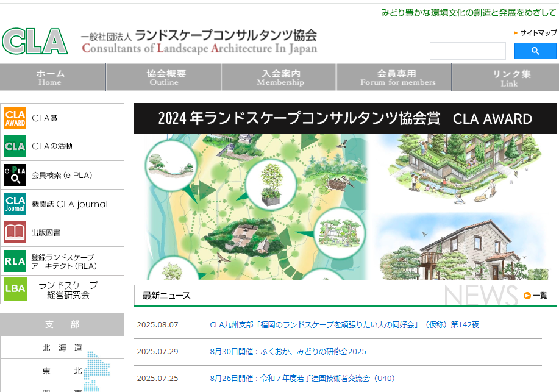This screenshot has width=559, height=392.
Task: Open 協会概要 Outline menu
Action: [164, 77]
